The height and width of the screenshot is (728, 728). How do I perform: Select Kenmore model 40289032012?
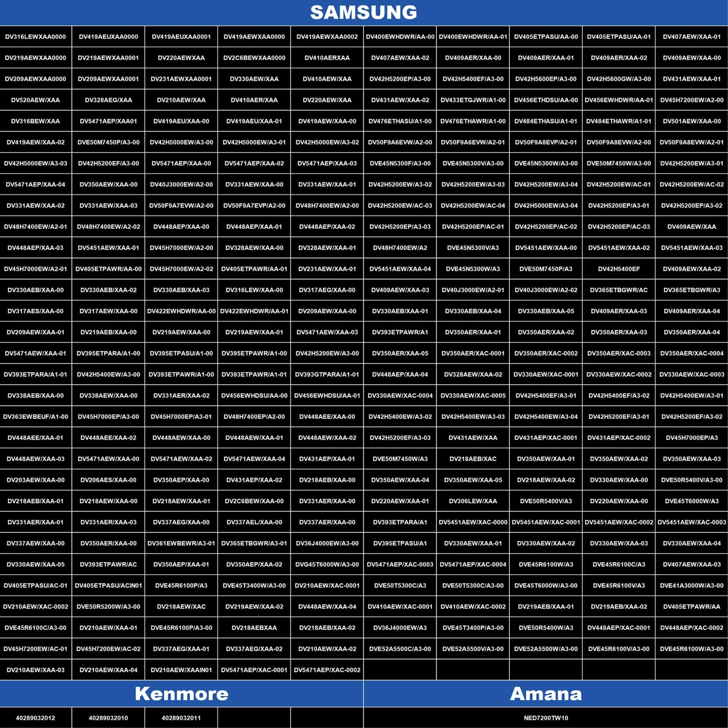click(35, 718)
